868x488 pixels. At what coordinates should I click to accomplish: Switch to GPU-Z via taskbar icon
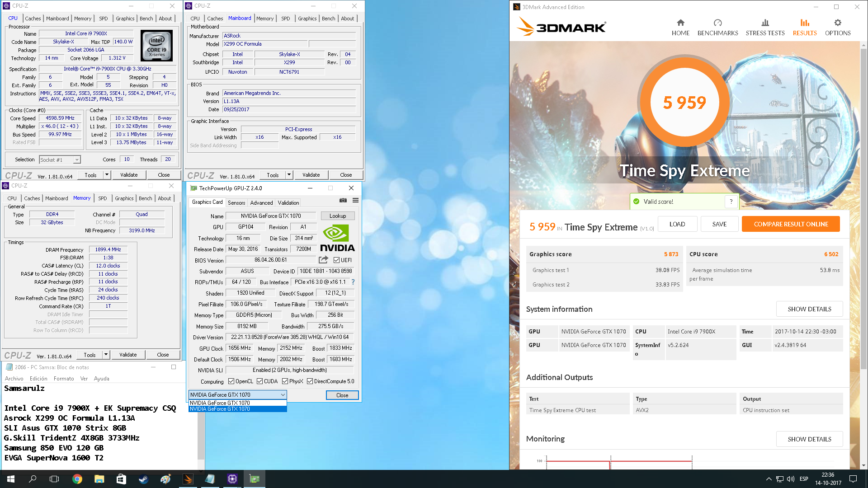point(255,479)
